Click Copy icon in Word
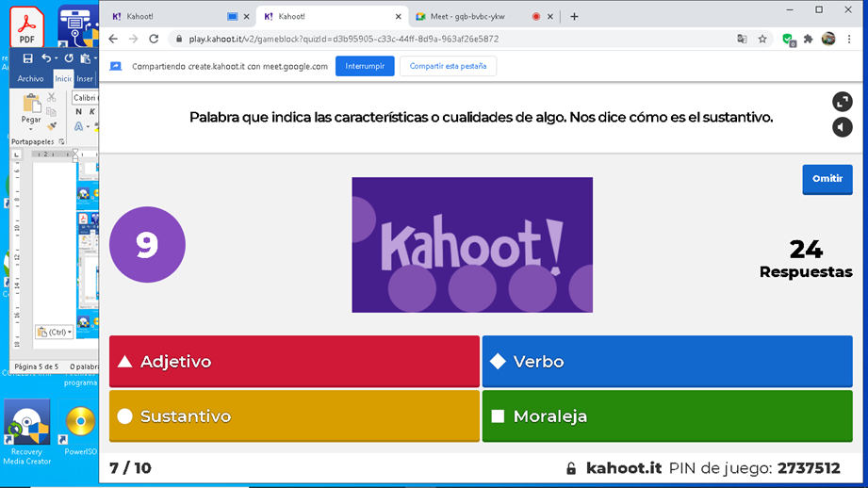This screenshot has width=868, height=488. [x=52, y=112]
